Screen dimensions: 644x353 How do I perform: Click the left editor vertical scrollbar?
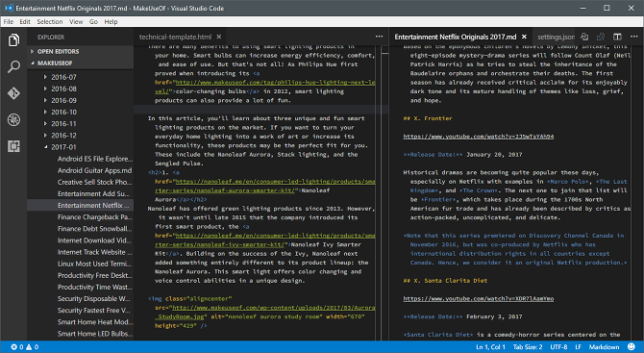tap(384, 193)
